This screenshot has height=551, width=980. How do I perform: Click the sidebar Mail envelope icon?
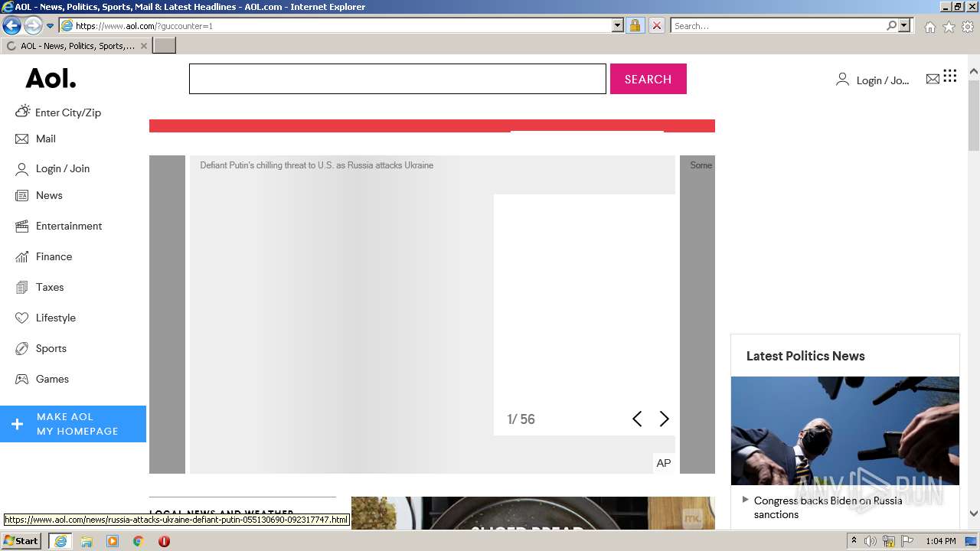tap(21, 139)
